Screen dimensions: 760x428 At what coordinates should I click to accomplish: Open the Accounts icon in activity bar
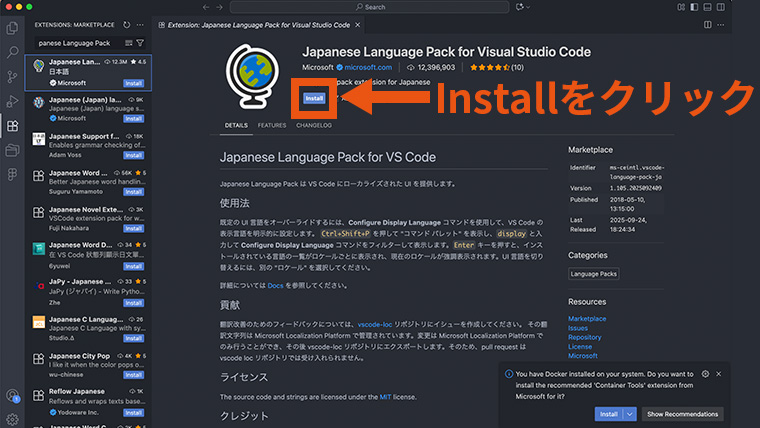pyautogui.click(x=12, y=396)
